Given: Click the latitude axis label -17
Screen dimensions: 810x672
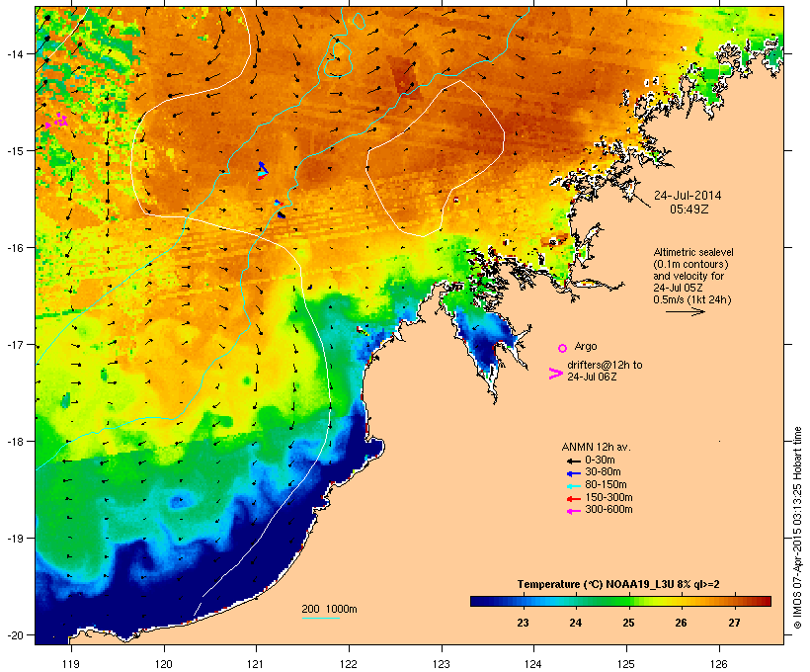Looking at the screenshot, I should pos(15,344).
